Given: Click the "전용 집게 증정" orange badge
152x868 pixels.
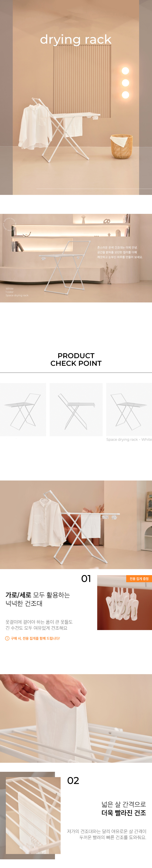Looking at the screenshot, I should (139, 578).
